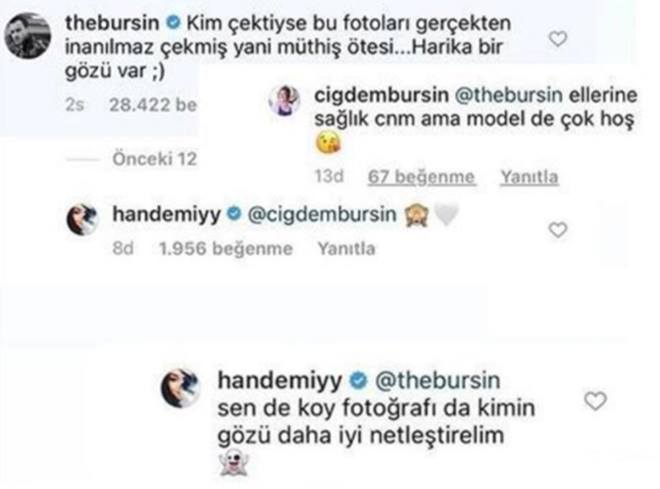This screenshot has width=660, height=489.
Task: Expand previous replies with Önceki 12
Action: [154, 159]
